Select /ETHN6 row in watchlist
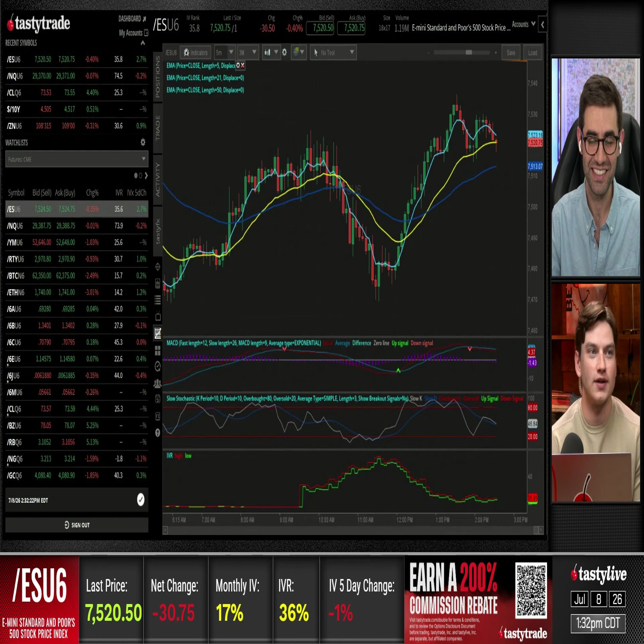 [x=77, y=292]
